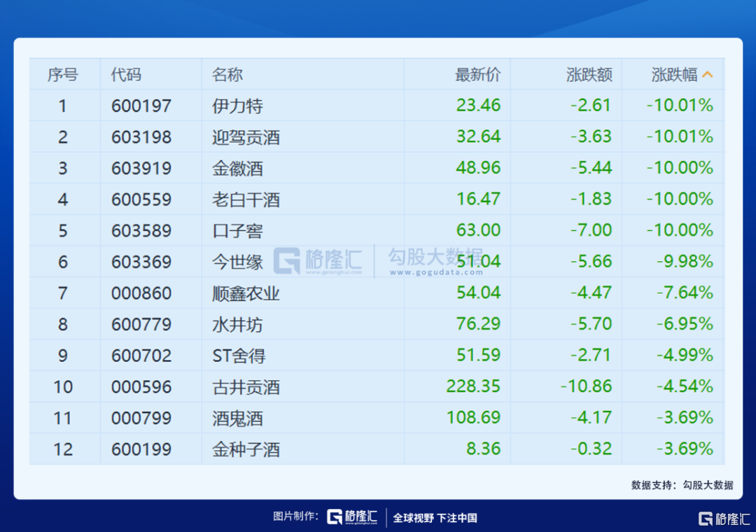Open the 口子窖 stock name
The image size is (756, 532).
[x=238, y=230]
